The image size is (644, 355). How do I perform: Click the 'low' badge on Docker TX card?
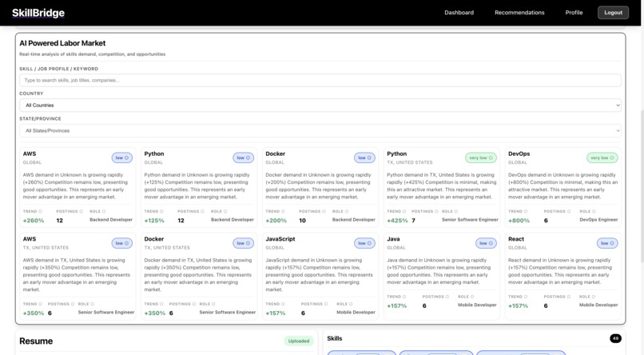tap(243, 243)
